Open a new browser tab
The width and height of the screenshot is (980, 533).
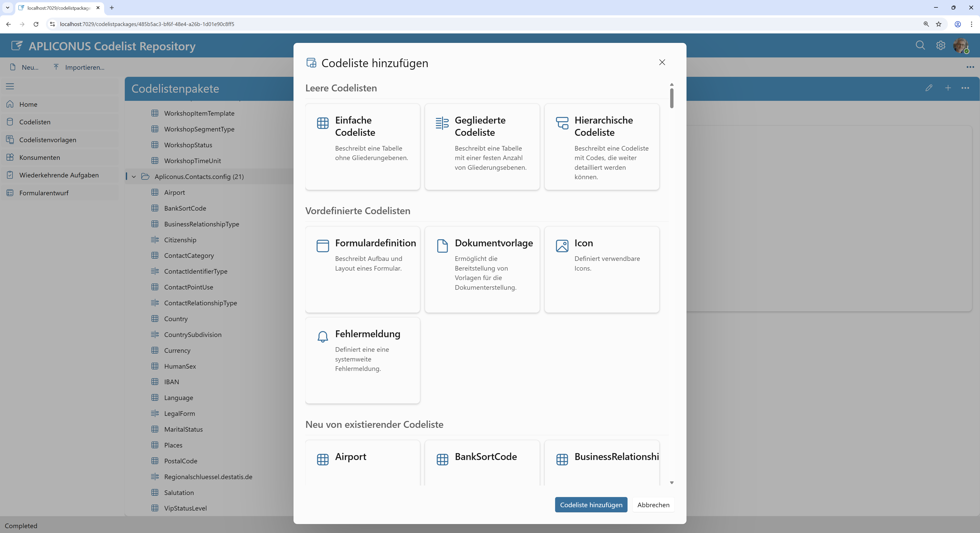(x=112, y=8)
